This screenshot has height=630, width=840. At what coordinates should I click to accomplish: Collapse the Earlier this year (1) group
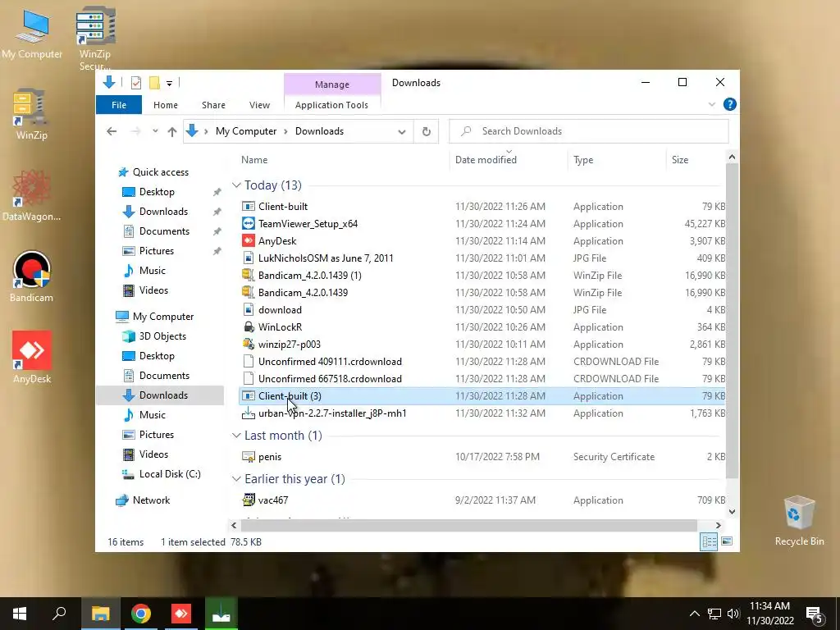[236, 478]
